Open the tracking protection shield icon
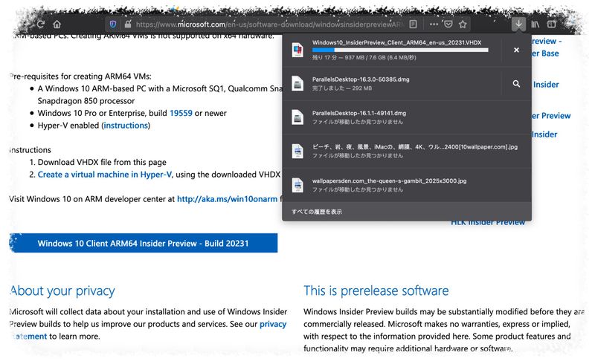The width and height of the screenshot is (595, 364). coord(113,24)
